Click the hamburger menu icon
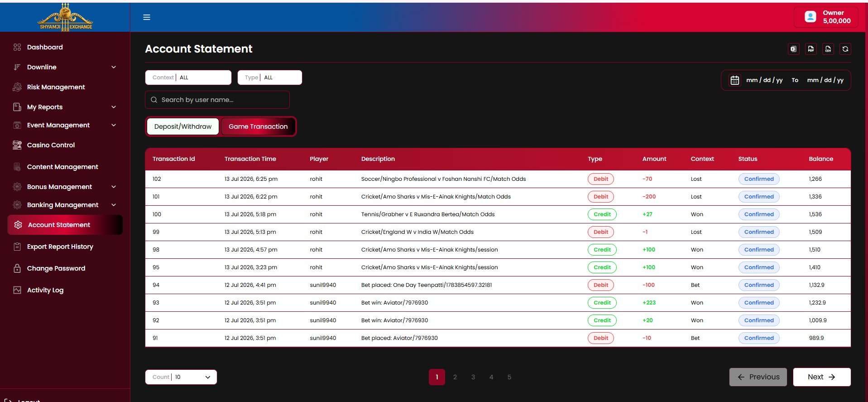Image resolution: width=868 pixels, height=402 pixels. [147, 17]
